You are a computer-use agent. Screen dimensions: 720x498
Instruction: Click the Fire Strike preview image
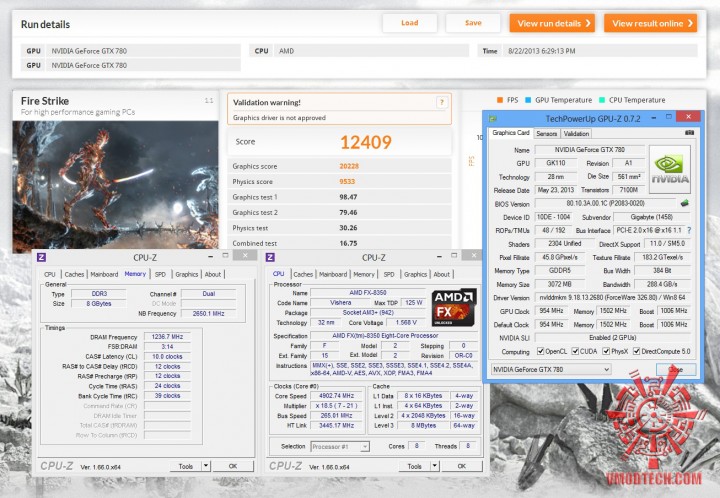(115, 187)
